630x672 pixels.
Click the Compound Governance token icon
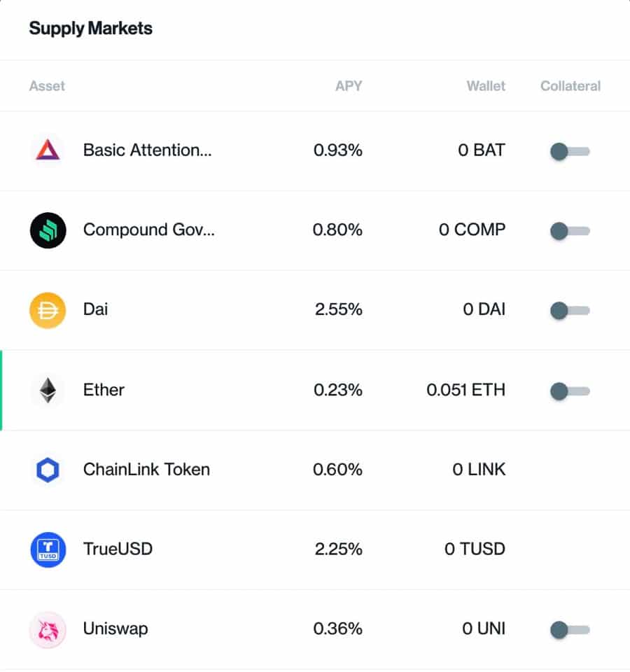(x=48, y=230)
